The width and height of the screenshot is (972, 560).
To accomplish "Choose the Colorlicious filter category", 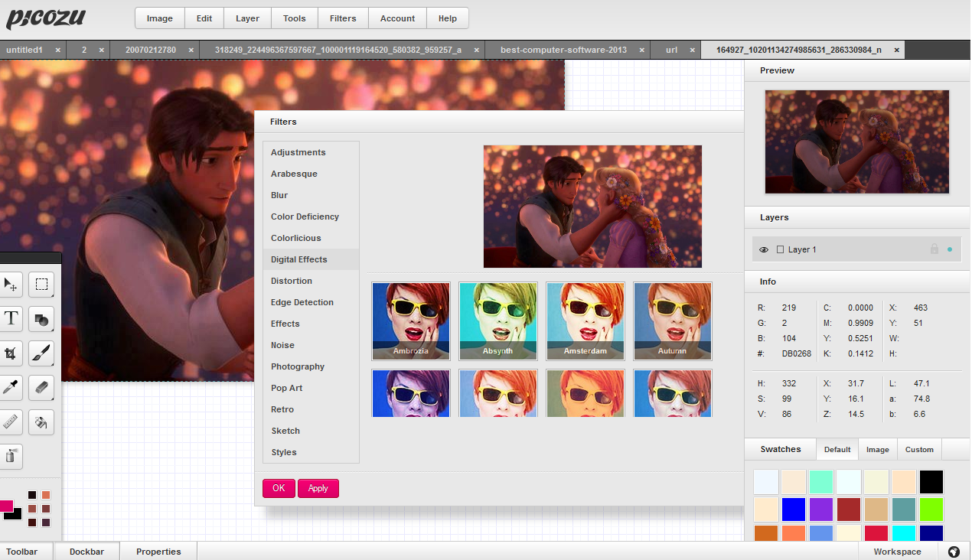I will pos(311,238).
